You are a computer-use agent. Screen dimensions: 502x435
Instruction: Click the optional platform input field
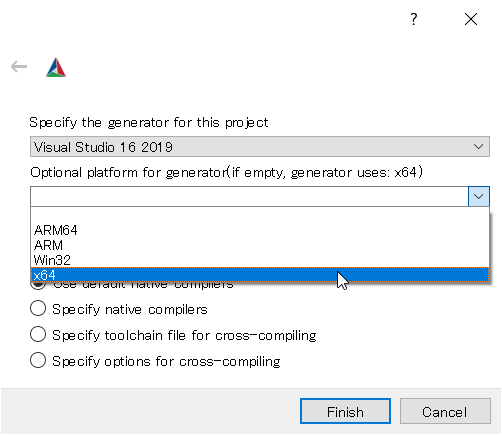[x=249, y=196]
